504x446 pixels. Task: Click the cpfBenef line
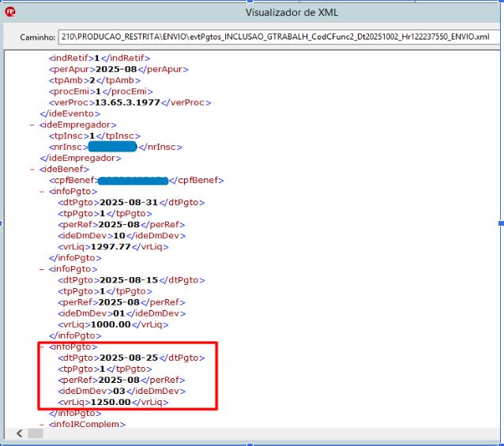point(137,181)
